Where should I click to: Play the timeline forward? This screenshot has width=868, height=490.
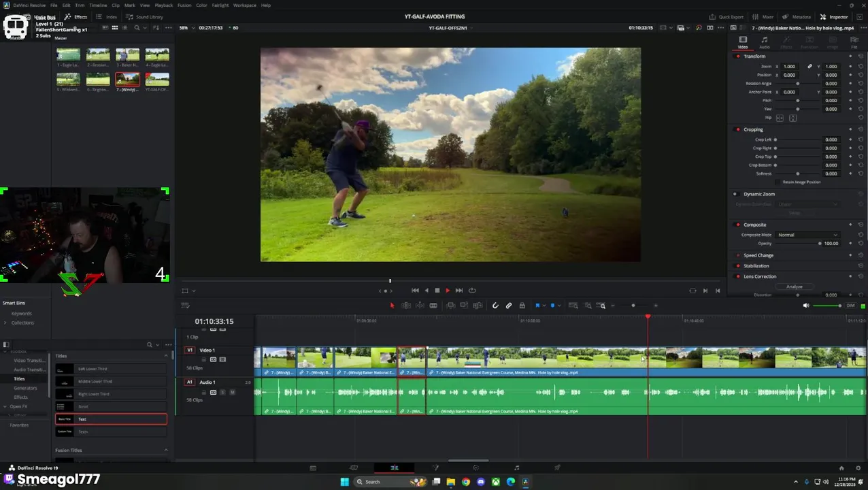(448, 291)
